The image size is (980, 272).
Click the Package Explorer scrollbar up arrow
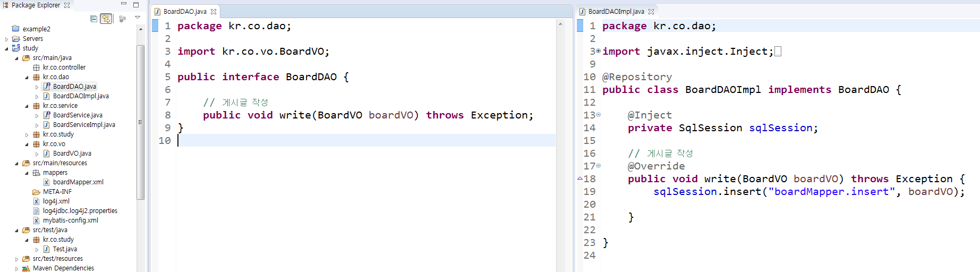(140, 29)
